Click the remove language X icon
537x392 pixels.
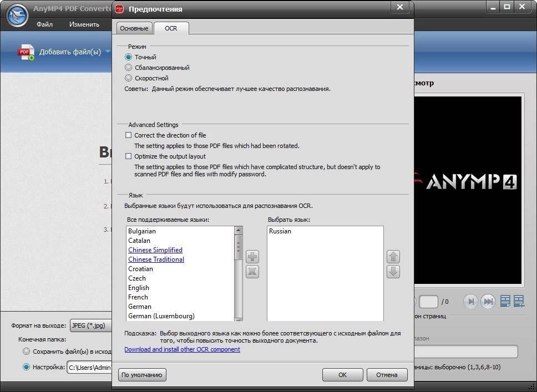pos(252,272)
